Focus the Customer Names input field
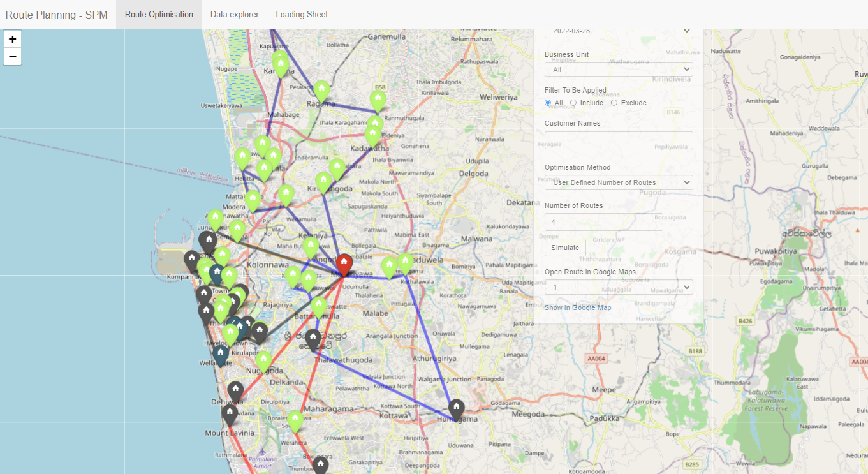The height and width of the screenshot is (474, 868). 619,140
